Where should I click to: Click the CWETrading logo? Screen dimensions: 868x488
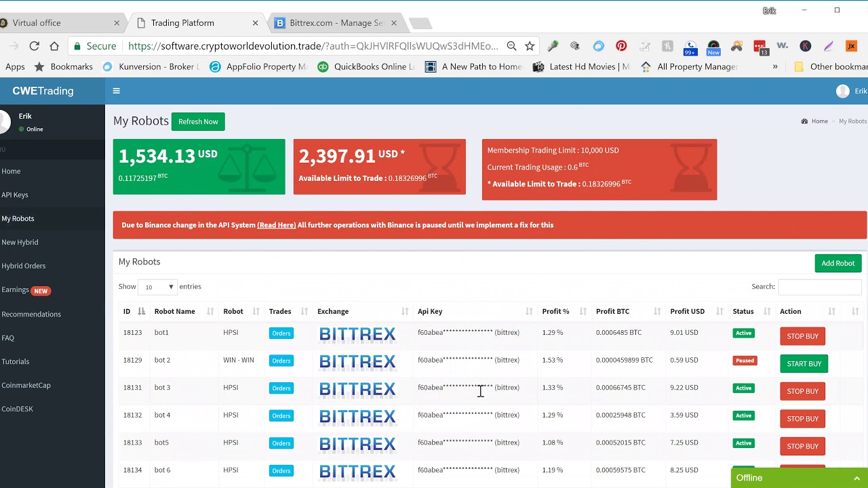pyautogui.click(x=43, y=91)
